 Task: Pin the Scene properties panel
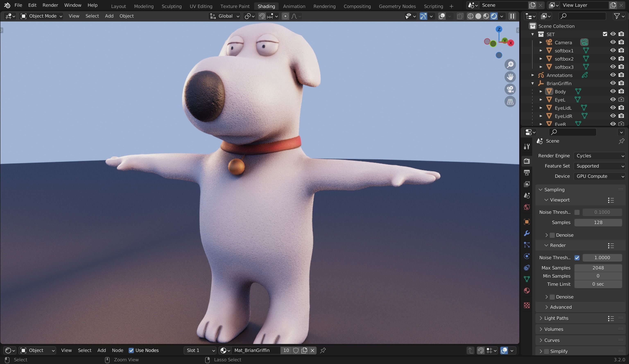click(x=621, y=141)
